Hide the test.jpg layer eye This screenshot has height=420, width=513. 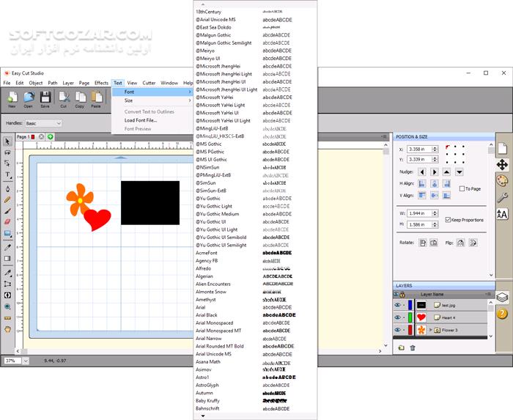(x=397, y=305)
